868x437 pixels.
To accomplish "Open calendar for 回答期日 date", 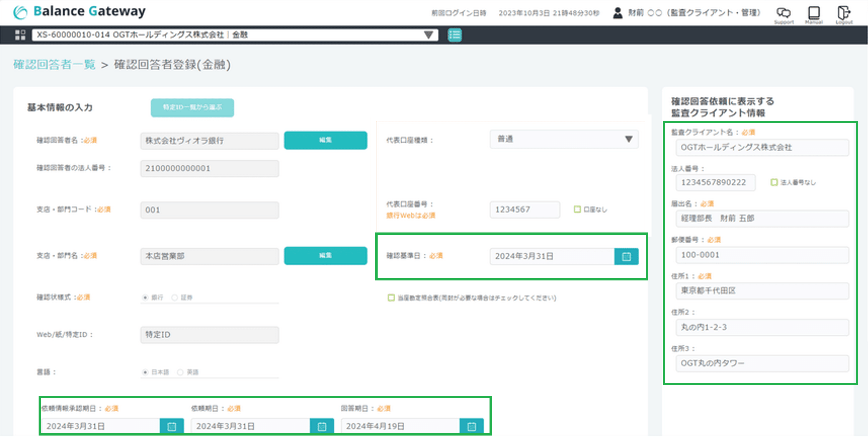I will [471, 426].
